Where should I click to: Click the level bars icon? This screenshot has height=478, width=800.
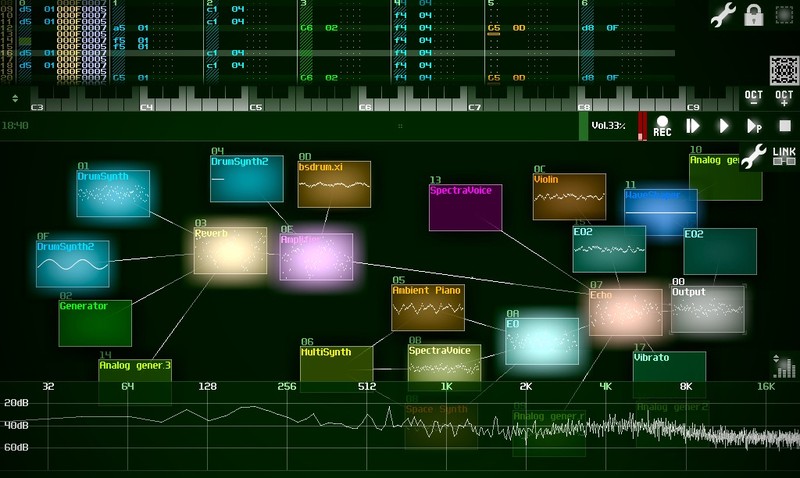[x=785, y=366]
